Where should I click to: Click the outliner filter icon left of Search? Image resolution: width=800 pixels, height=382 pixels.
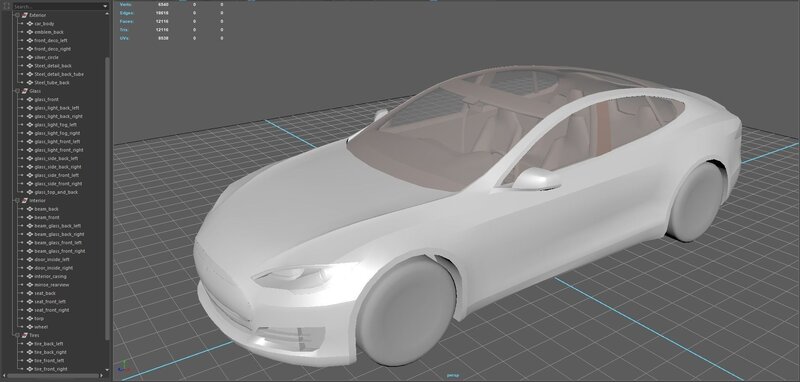click(7, 7)
